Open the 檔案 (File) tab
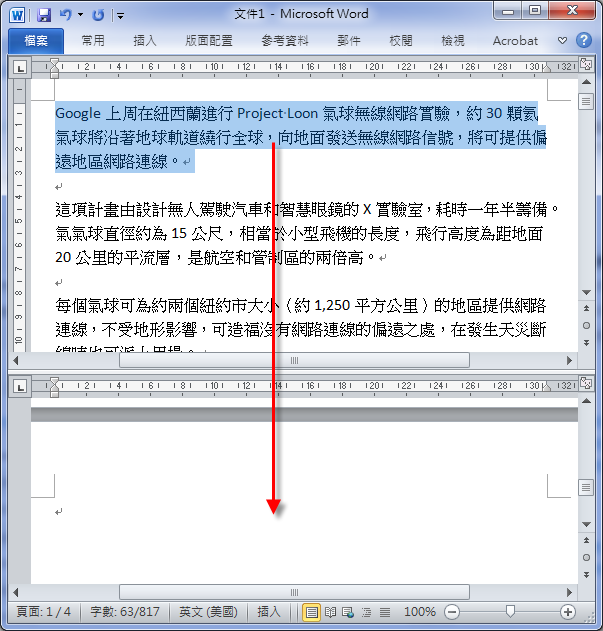 tap(36, 41)
